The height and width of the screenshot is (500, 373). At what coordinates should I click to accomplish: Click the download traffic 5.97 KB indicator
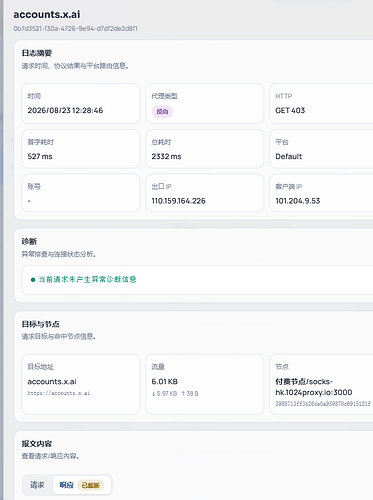click(x=164, y=394)
